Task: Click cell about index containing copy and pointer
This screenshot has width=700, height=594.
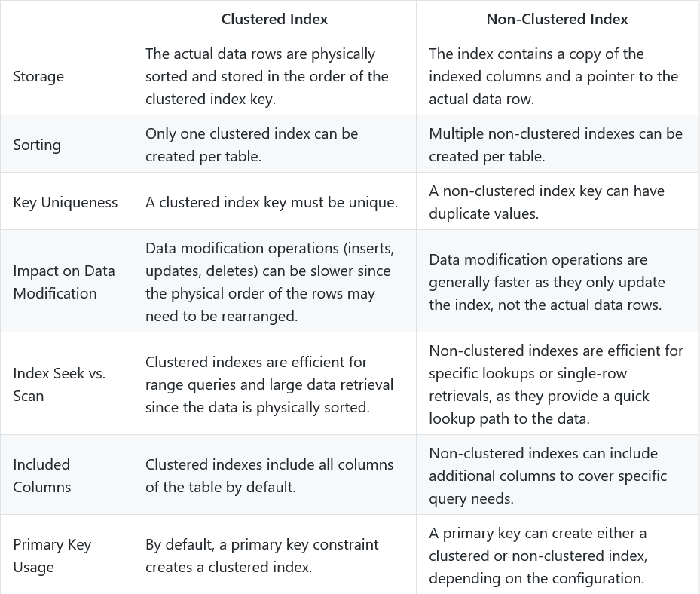Action: click(x=554, y=76)
